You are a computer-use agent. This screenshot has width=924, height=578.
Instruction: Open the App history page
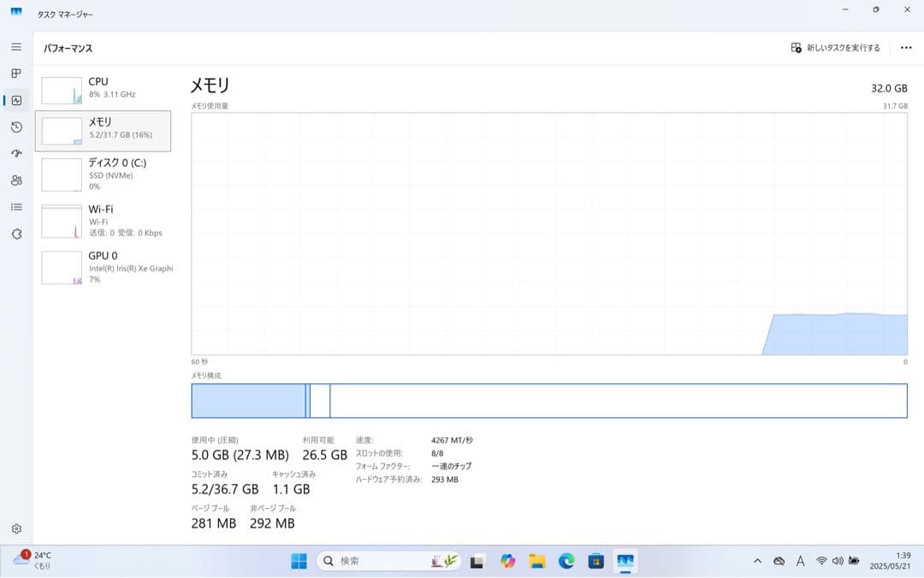(15, 127)
